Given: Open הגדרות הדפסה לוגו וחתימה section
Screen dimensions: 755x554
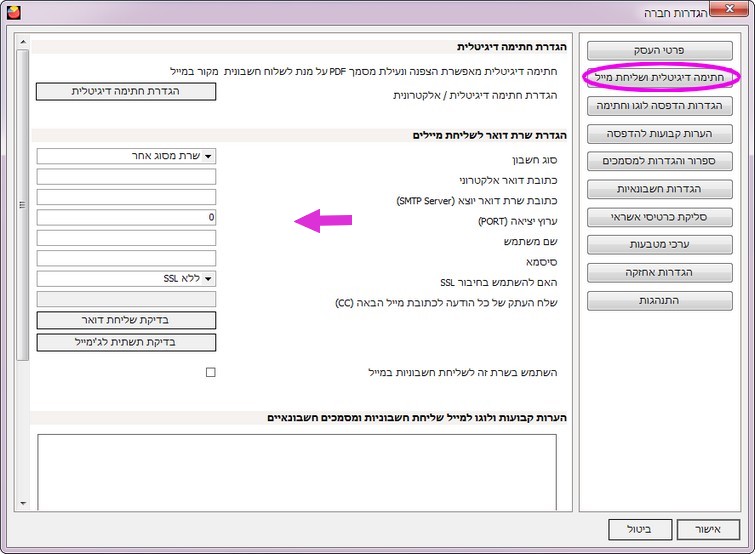Looking at the screenshot, I should (x=660, y=106).
